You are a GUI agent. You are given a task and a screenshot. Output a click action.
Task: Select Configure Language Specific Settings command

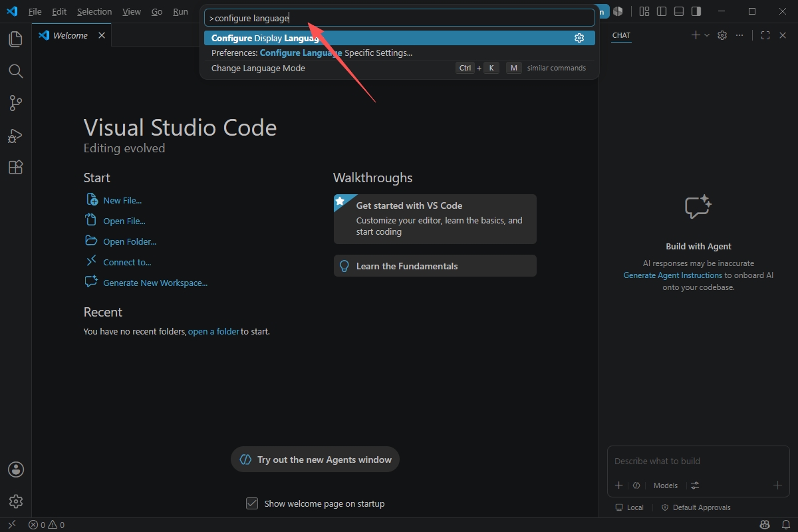[x=400, y=53]
